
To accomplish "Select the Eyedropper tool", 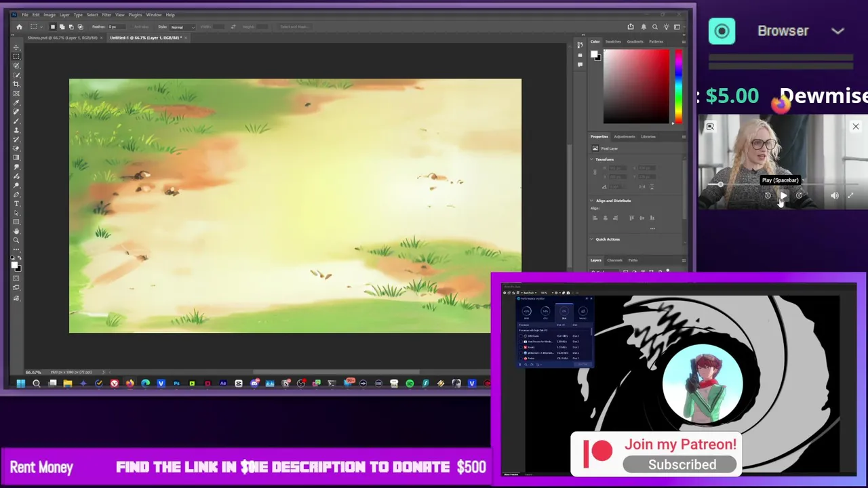I will point(16,102).
